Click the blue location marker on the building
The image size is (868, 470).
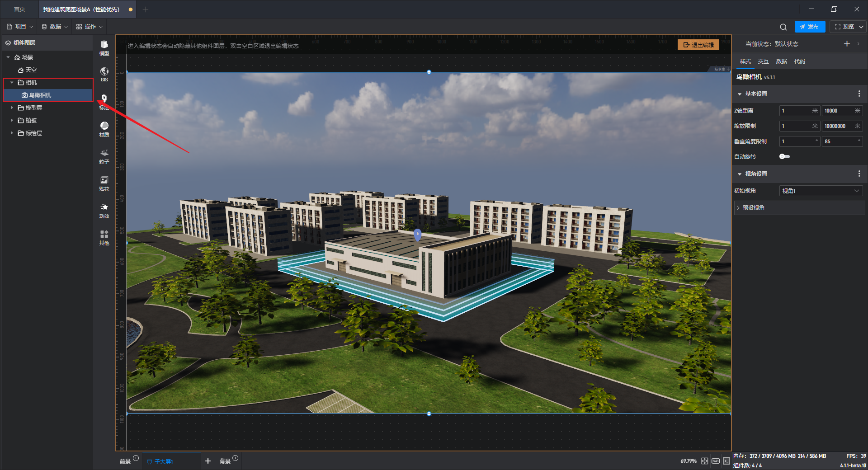[x=417, y=235]
